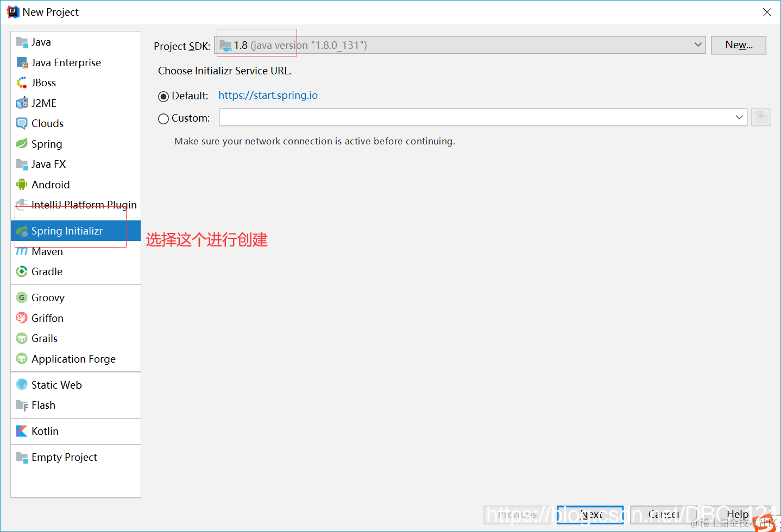Image resolution: width=781 pixels, height=532 pixels.
Task: Click the Kotlin K icon
Action: (x=22, y=431)
